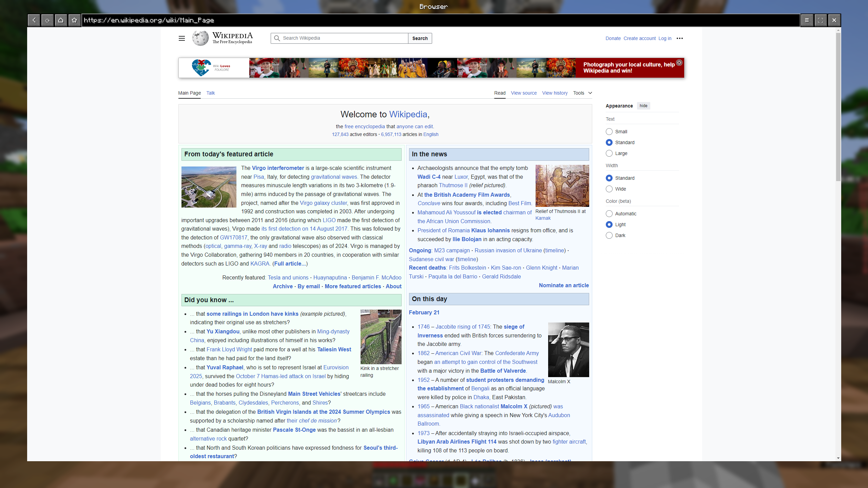This screenshot has height=488, width=868.
Task: Focus the Search Wikipedia input field
Action: 339,38
